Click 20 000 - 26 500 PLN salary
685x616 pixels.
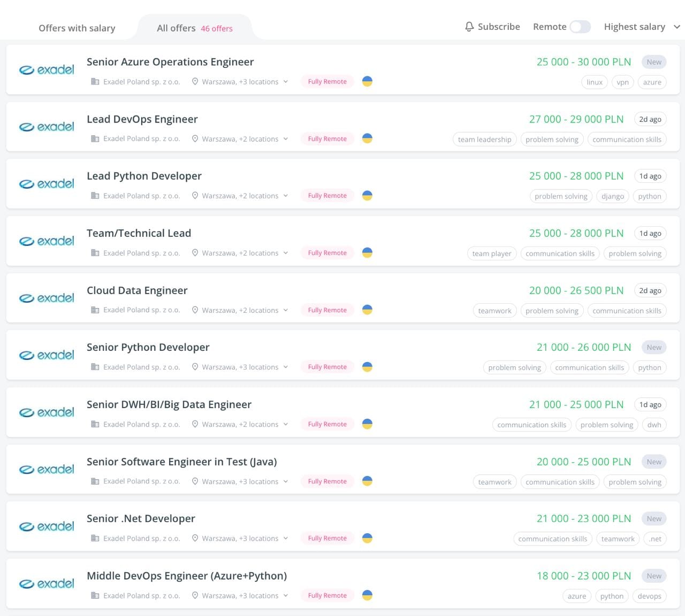pyautogui.click(x=576, y=290)
